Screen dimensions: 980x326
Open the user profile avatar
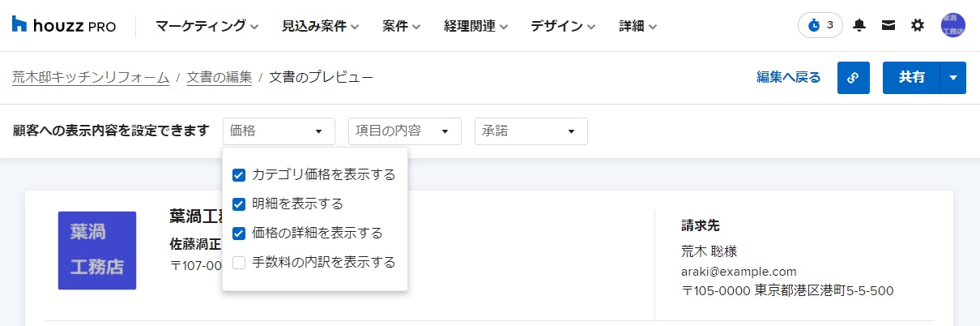953,25
